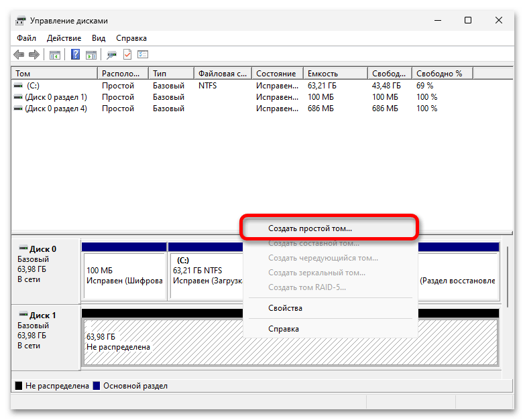The width and height of the screenshot is (525, 420).
Task: Click the Forward arrow toolbar icon
Action: [x=34, y=54]
